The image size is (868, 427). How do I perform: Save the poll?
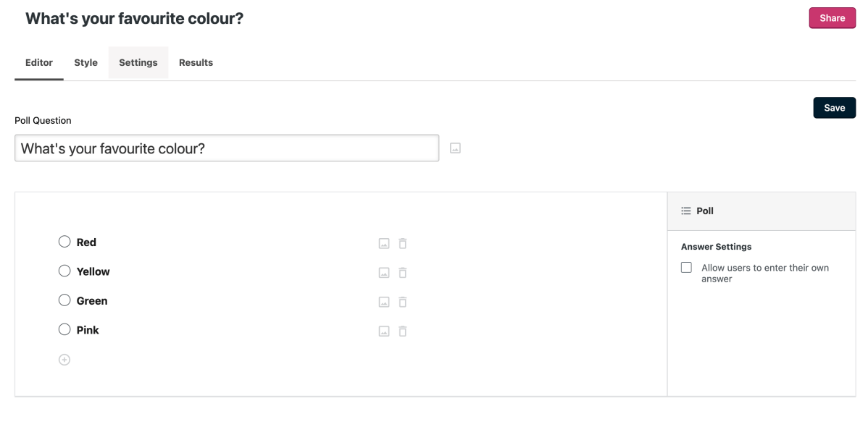[x=834, y=108]
